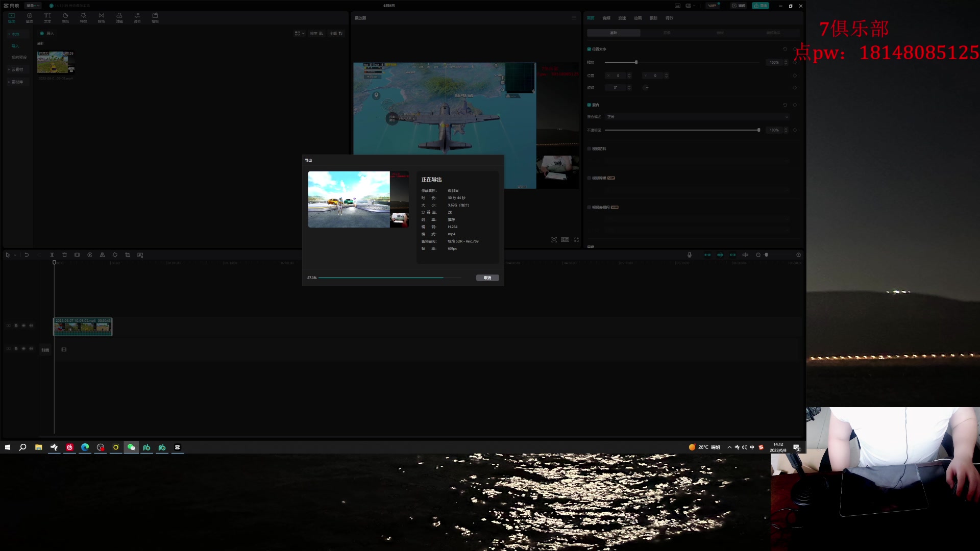Screen dimensions: 980x551
Task: Switch to the 动画 tab in properties panel
Action: pyautogui.click(x=638, y=18)
